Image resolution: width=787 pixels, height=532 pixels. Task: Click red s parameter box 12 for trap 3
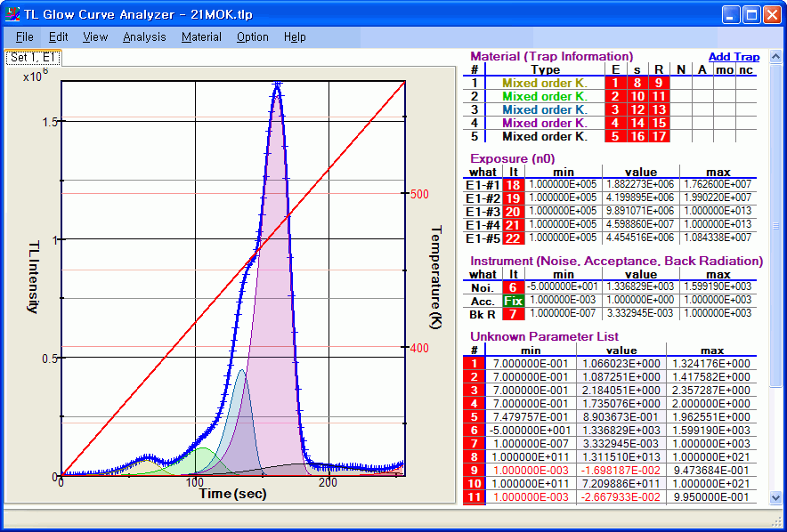click(x=637, y=109)
